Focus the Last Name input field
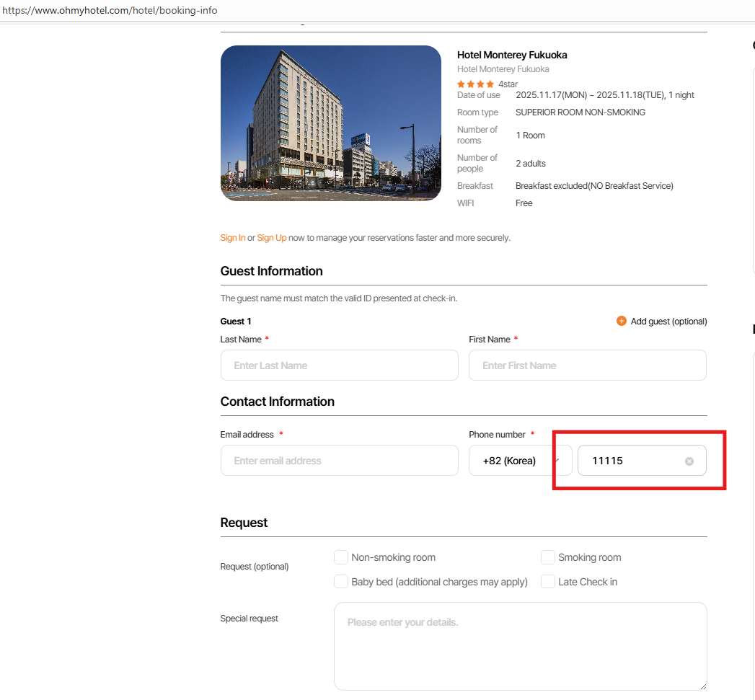 tap(339, 365)
